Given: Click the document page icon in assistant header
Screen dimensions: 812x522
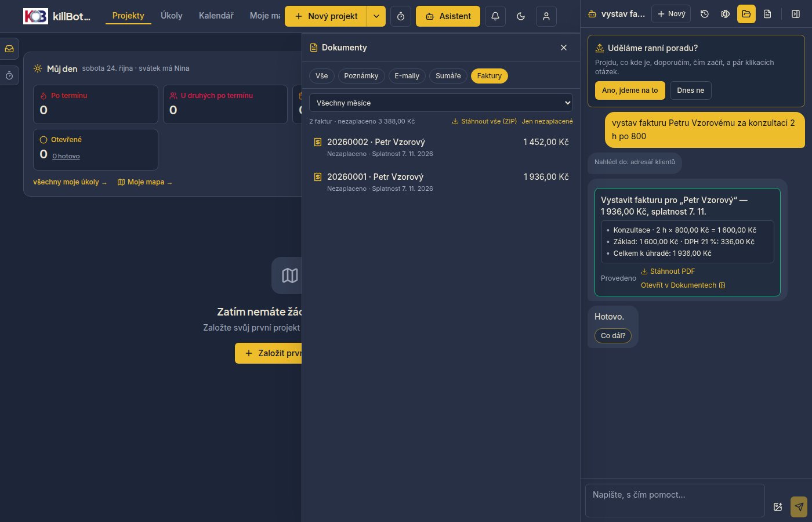Looking at the screenshot, I should coord(767,14).
